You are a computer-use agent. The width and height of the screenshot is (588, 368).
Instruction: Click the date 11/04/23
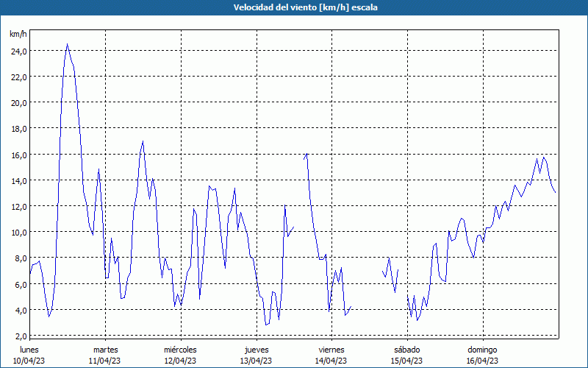(x=104, y=361)
